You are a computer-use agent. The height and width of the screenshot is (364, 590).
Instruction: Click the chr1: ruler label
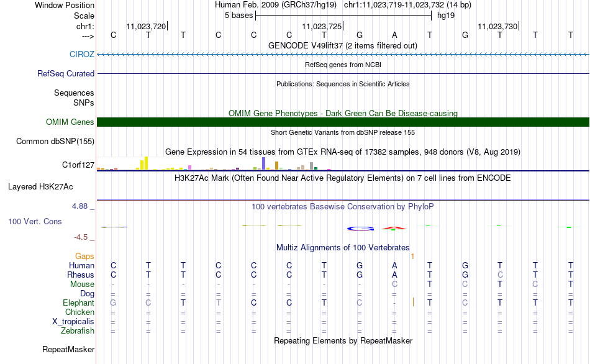click(x=85, y=26)
